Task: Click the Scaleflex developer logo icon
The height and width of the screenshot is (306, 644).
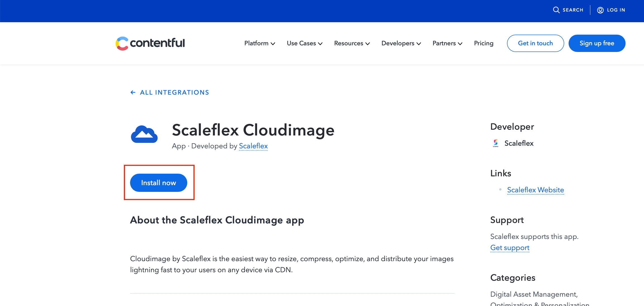Action: point(496,143)
